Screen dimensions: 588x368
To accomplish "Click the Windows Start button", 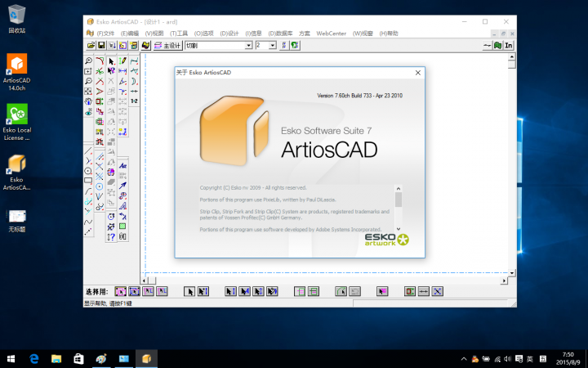I will [11, 359].
